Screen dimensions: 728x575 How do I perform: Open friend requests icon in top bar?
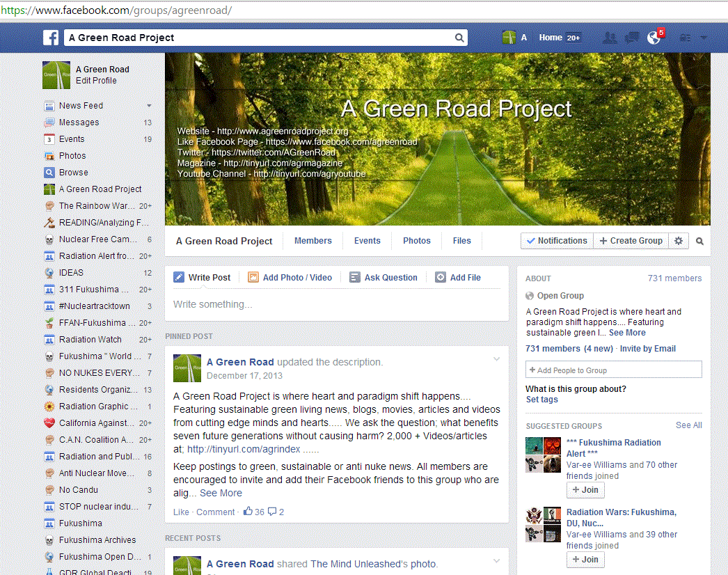pos(610,38)
